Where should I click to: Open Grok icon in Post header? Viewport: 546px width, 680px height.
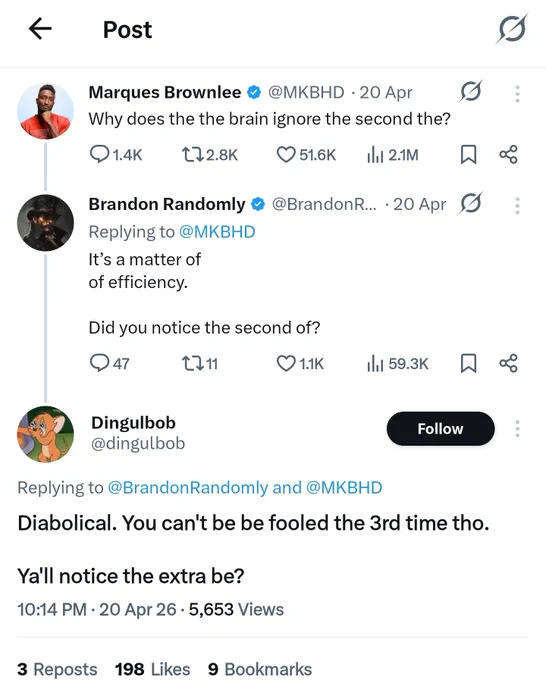coord(512,29)
